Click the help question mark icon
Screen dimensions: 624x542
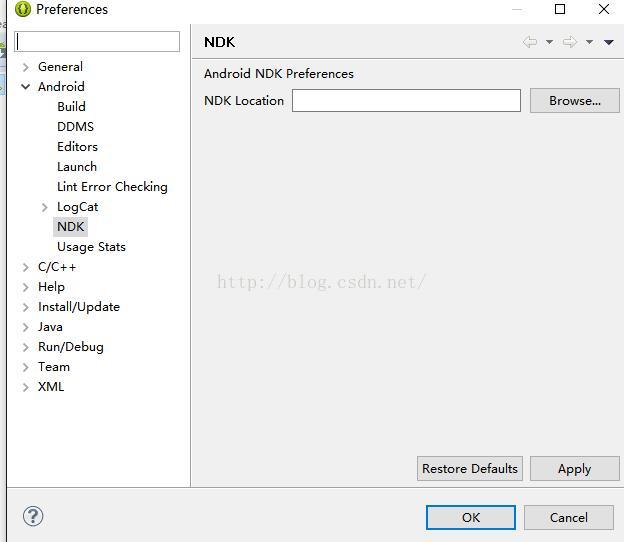click(33, 516)
